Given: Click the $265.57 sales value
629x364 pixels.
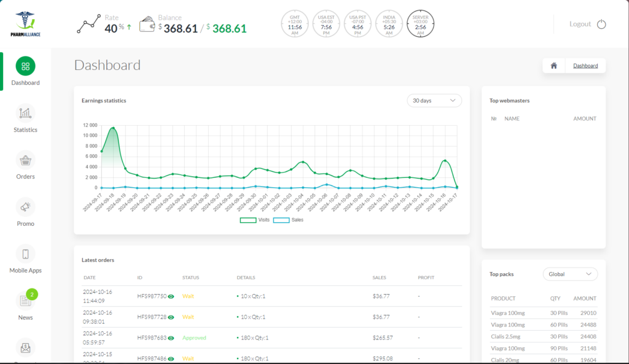Looking at the screenshot, I should click(x=383, y=338).
